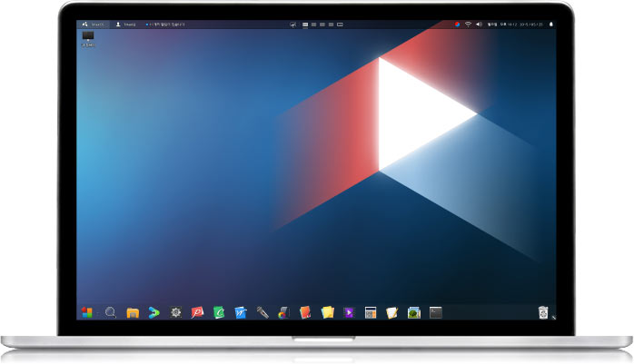Open the volume speaker control
This screenshot has height=364, width=634.
pyautogui.click(x=479, y=25)
